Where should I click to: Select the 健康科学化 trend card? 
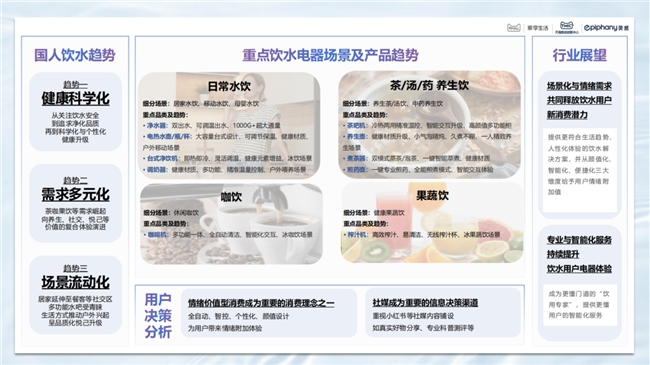click(x=75, y=111)
